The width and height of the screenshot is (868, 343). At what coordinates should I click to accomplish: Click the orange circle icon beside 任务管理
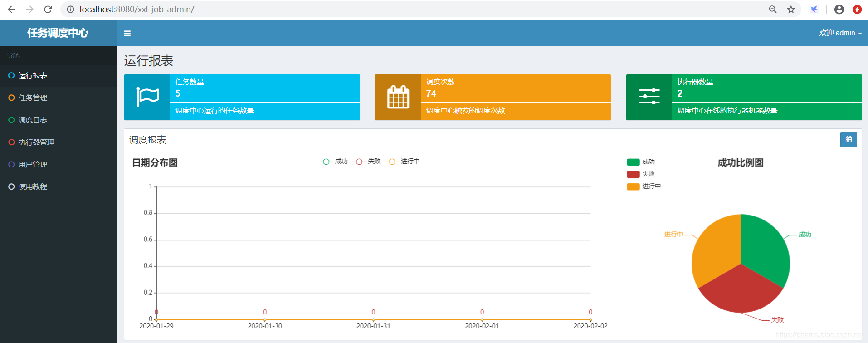coord(11,98)
